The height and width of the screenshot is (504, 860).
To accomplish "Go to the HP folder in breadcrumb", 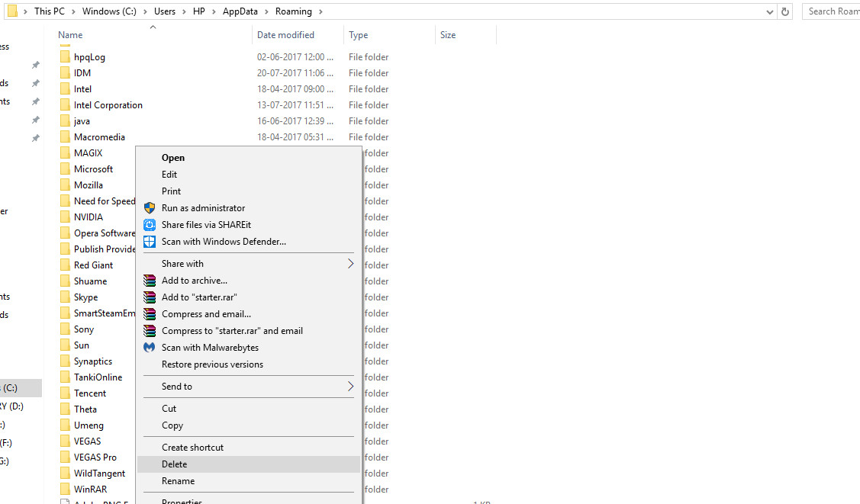I will pyautogui.click(x=198, y=11).
